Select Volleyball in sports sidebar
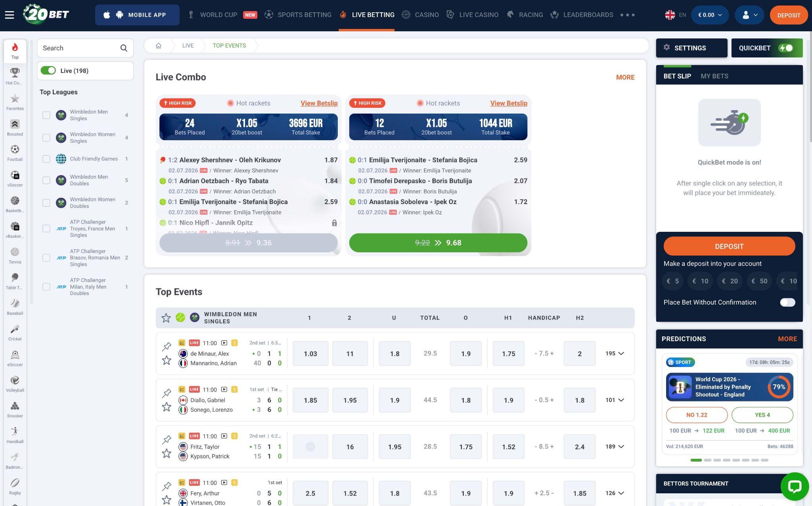 pyautogui.click(x=15, y=384)
